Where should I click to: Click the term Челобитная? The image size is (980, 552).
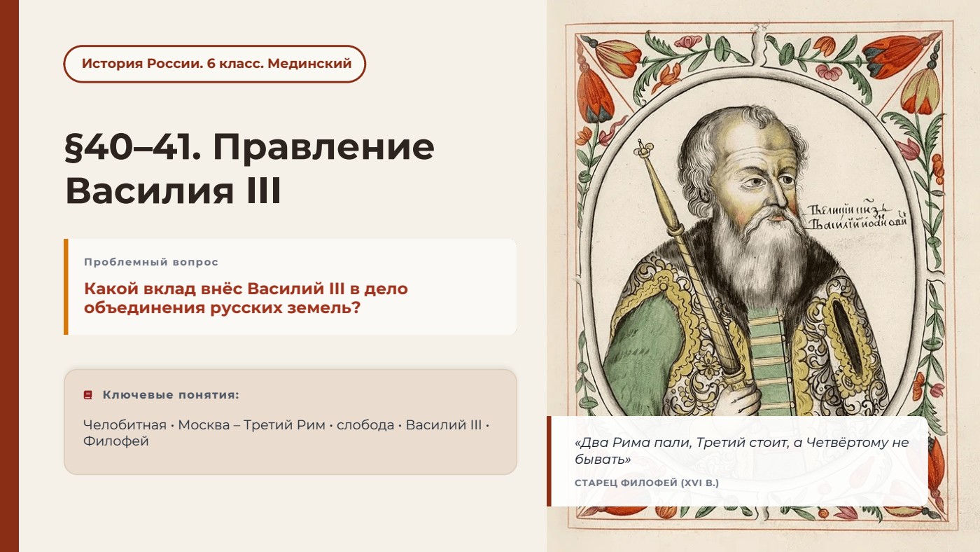125,425
